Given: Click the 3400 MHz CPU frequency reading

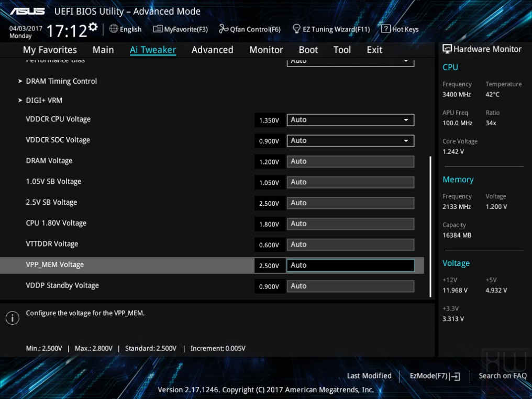Looking at the screenshot, I should point(457,95).
